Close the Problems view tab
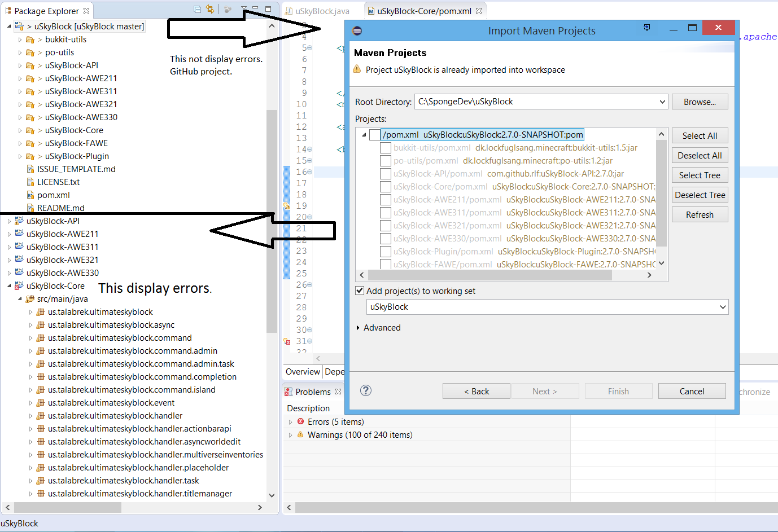The image size is (778, 532). tap(338, 392)
